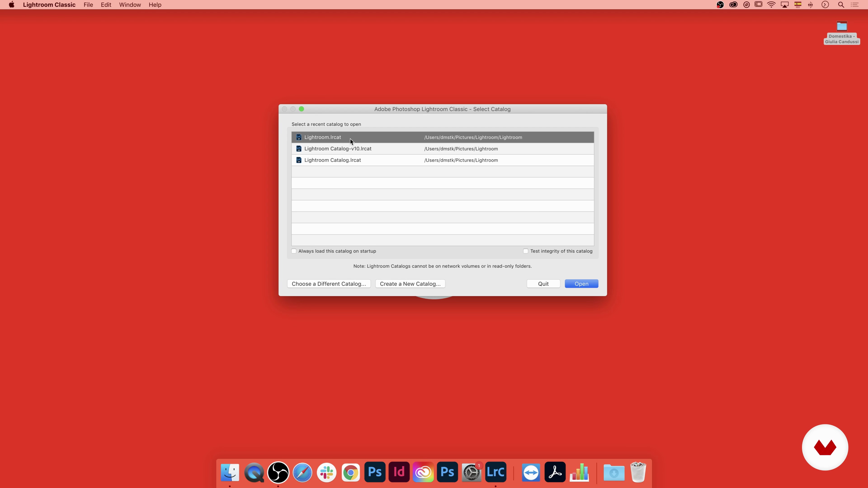Open the Lightroom Classic application menu
Viewport: 868px width, 488px height.
coord(49,5)
